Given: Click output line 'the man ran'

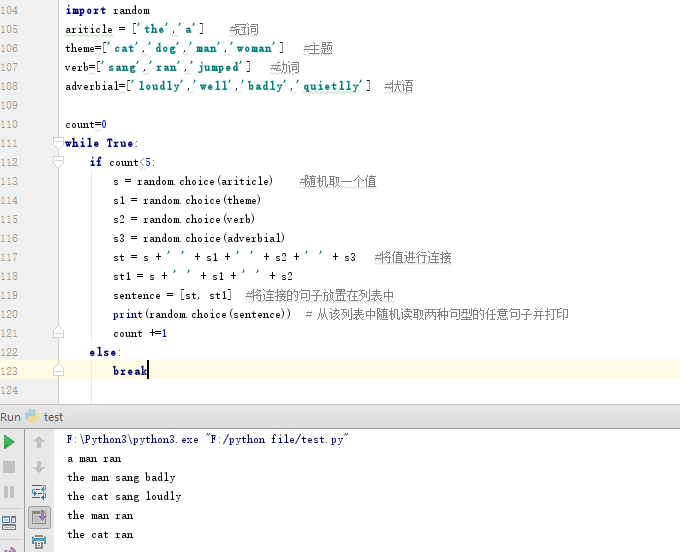Looking at the screenshot, I should [100, 516].
